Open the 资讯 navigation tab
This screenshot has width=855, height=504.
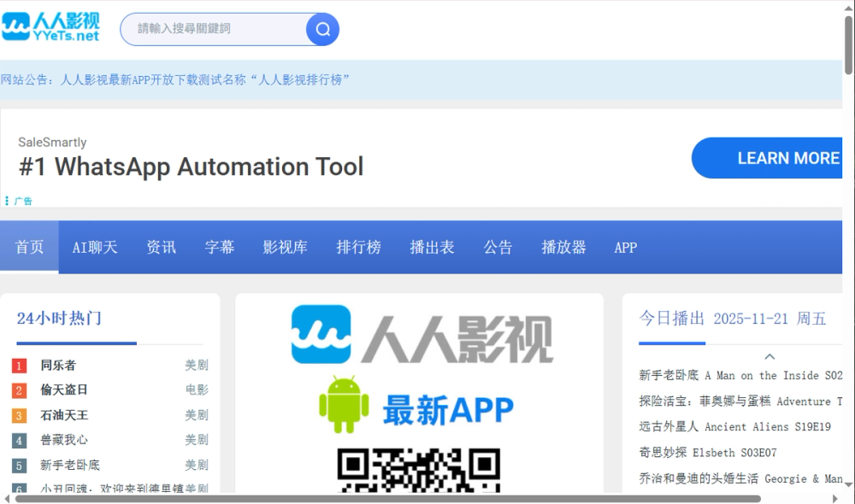161,248
